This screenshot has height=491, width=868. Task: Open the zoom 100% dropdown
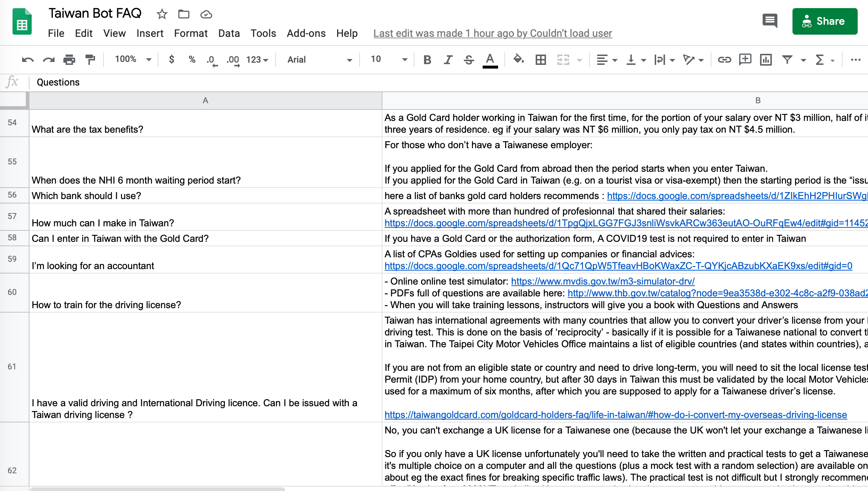[x=133, y=59]
